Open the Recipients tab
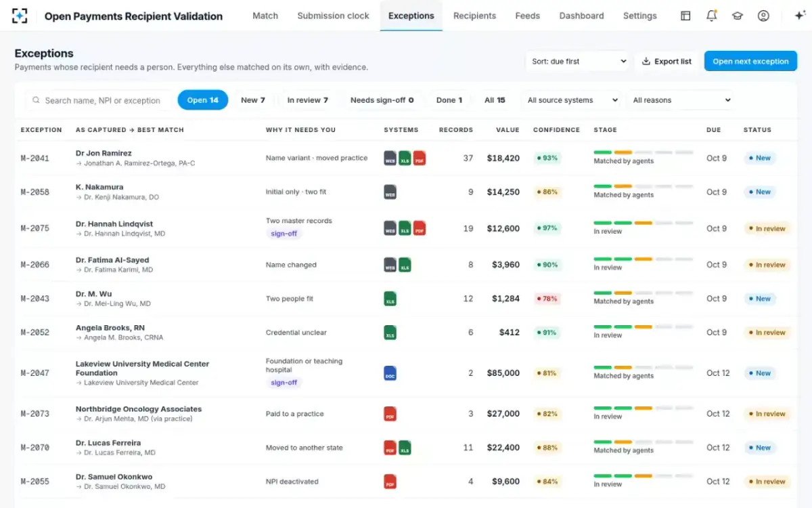 474,16
